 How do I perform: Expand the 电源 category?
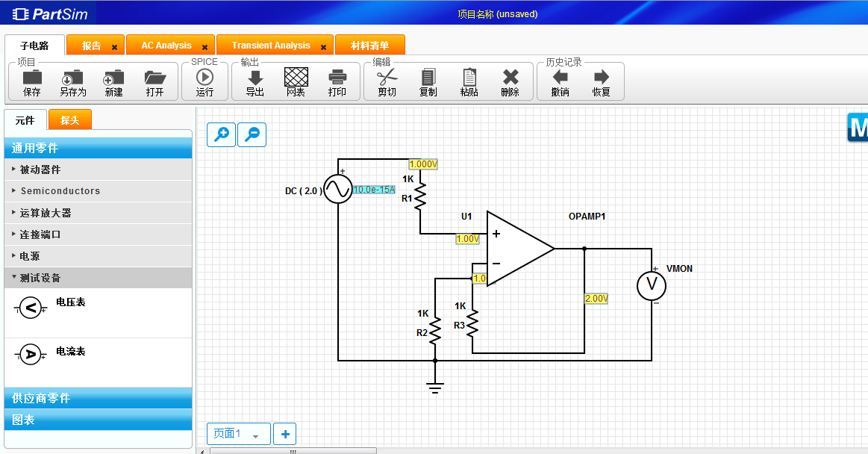98,256
